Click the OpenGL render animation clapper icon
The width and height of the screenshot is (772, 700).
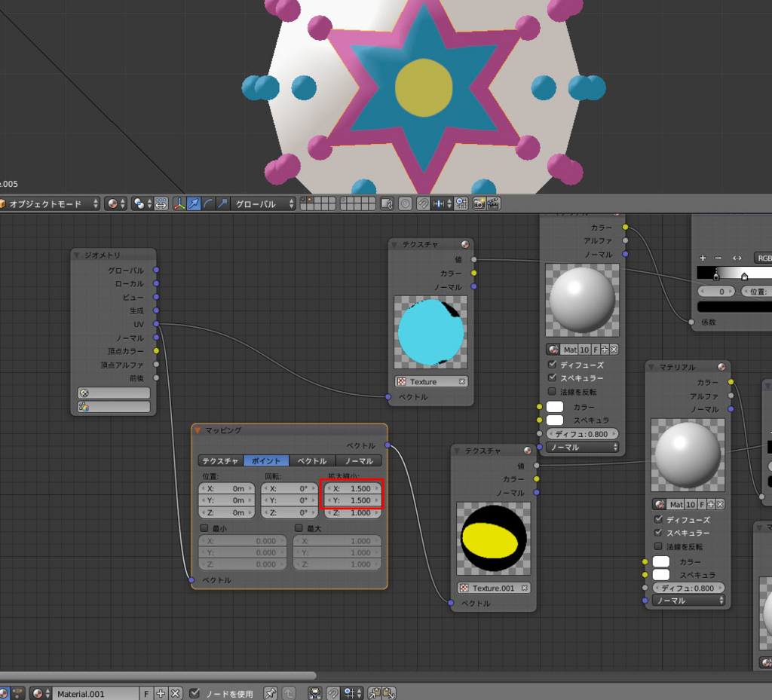[x=493, y=203]
